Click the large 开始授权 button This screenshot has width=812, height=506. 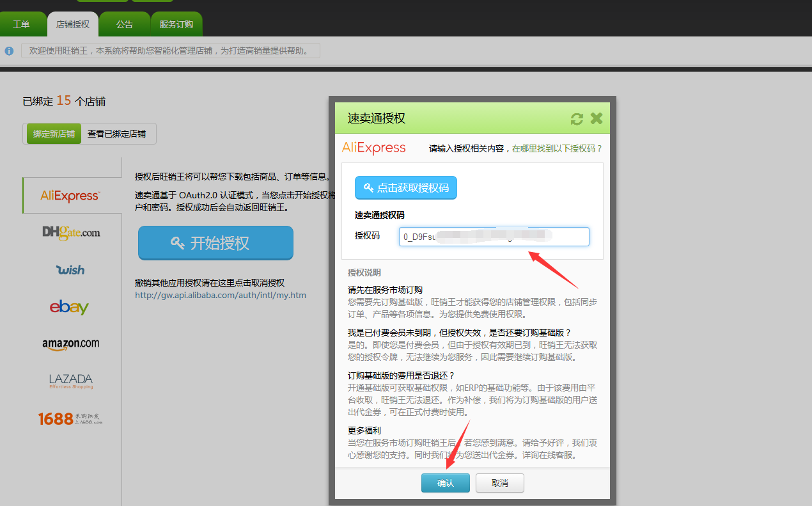click(215, 242)
